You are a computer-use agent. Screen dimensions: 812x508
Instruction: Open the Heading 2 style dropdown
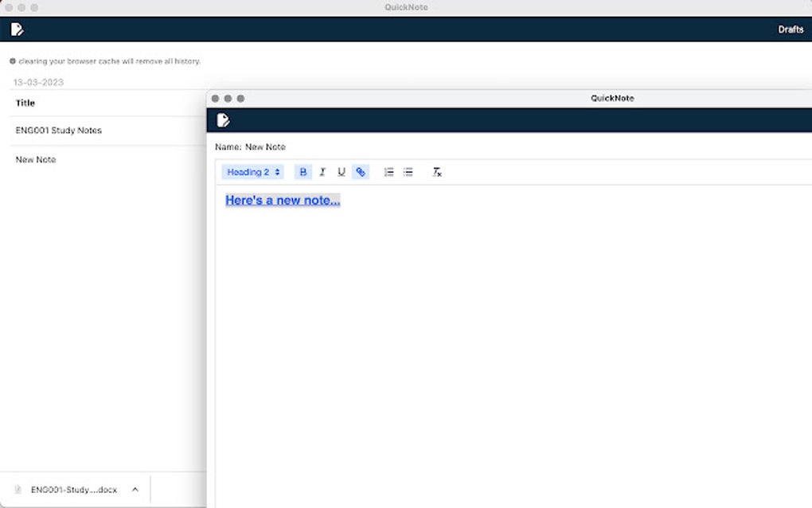pos(252,171)
